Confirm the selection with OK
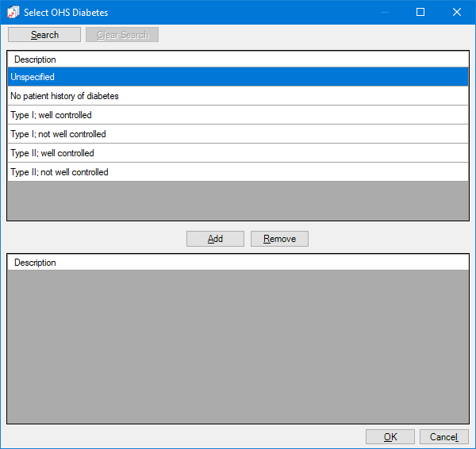The width and height of the screenshot is (476, 449). click(390, 437)
